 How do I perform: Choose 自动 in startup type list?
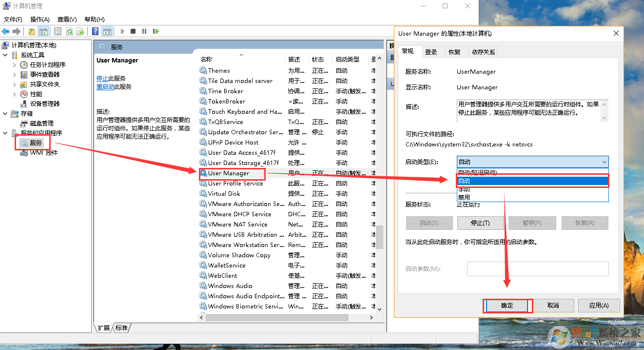tap(533, 181)
